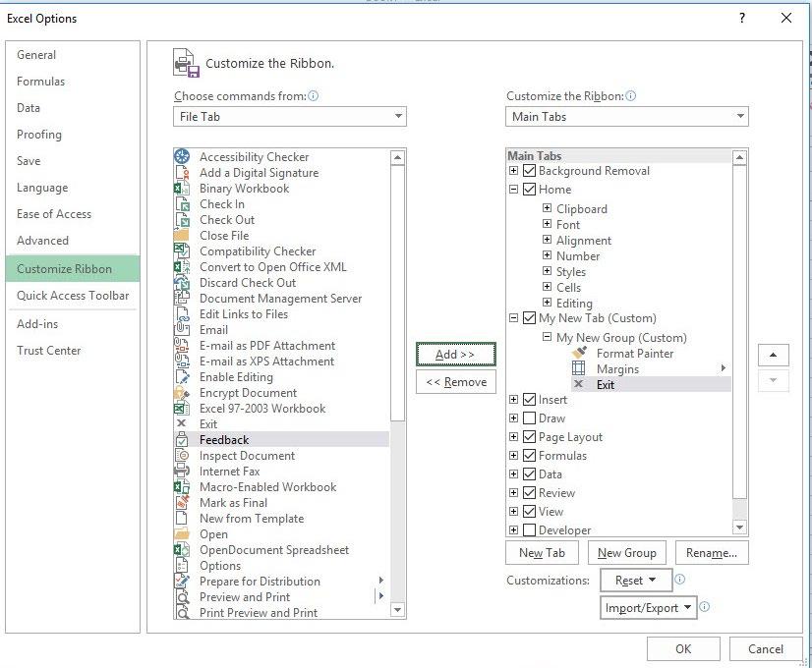812x668 pixels.
Task: Choose the Convert to Open Office XML icon
Action: [x=182, y=266]
